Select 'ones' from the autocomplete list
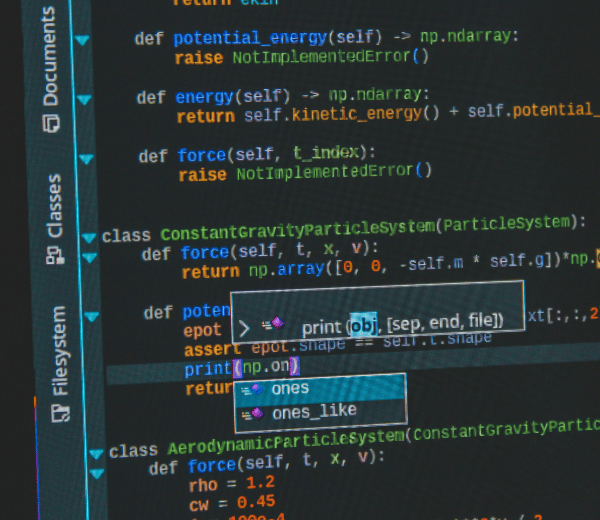The image size is (600, 520). 290,388
